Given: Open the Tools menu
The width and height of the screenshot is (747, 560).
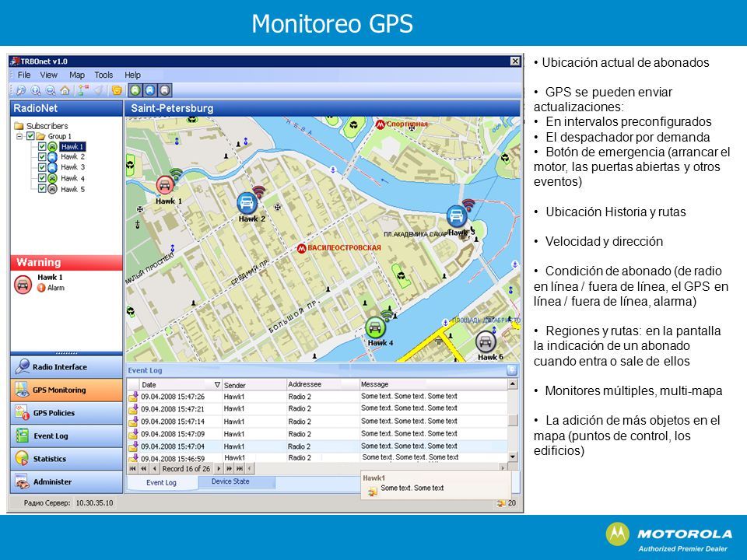Looking at the screenshot, I should pyautogui.click(x=103, y=75).
